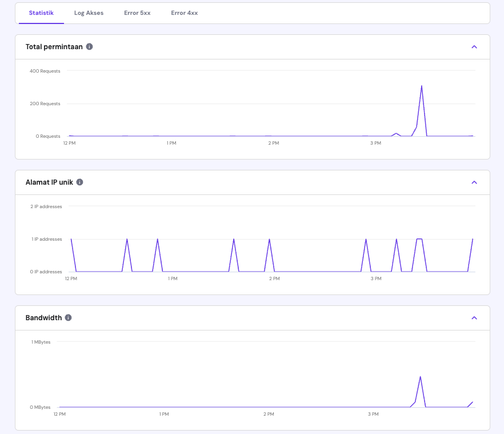This screenshot has height=434, width=504.
Task: Collapse the Total permintaan panel
Action: (x=474, y=47)
